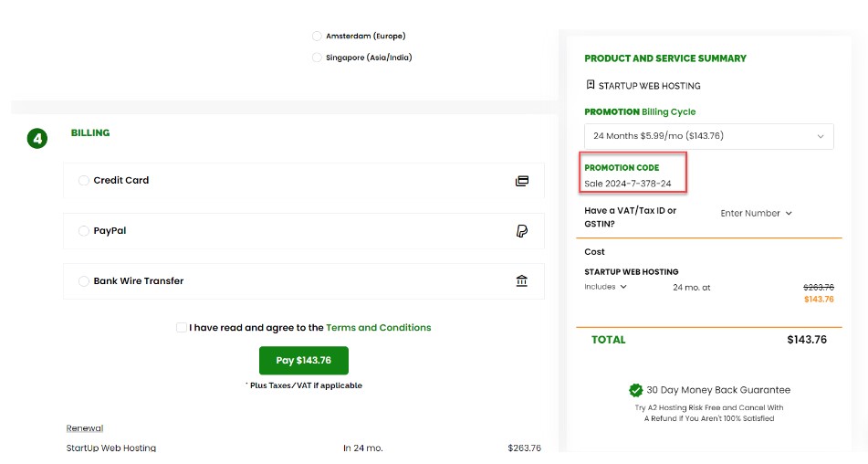
Task: Choose PayPal payment method
Action: pos(84,231)
